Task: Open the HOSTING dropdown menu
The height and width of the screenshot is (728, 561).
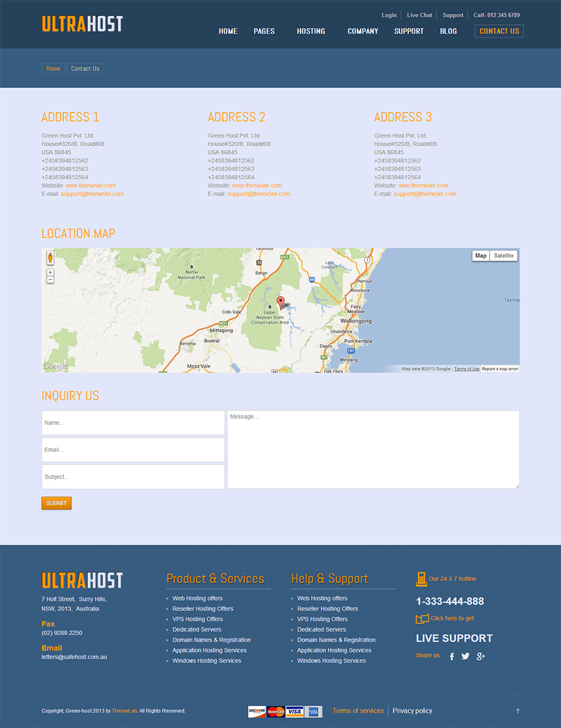Action: [310, 31]
